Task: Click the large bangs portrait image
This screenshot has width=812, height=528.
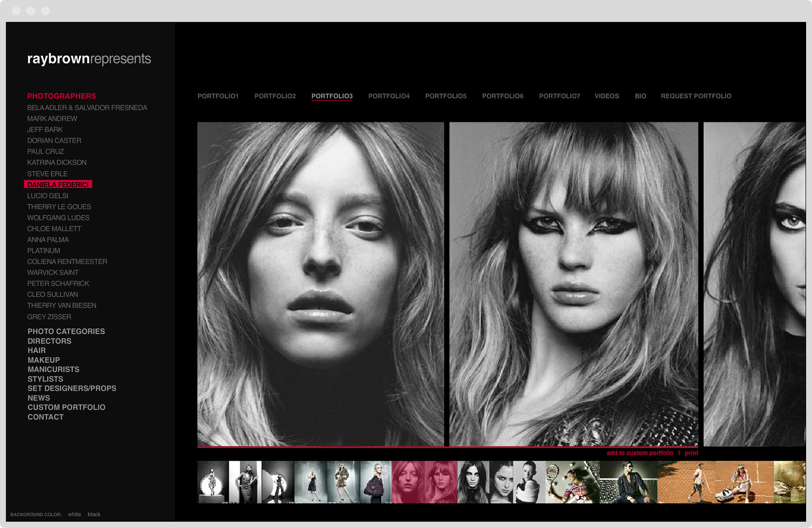Action: [573, 284]
